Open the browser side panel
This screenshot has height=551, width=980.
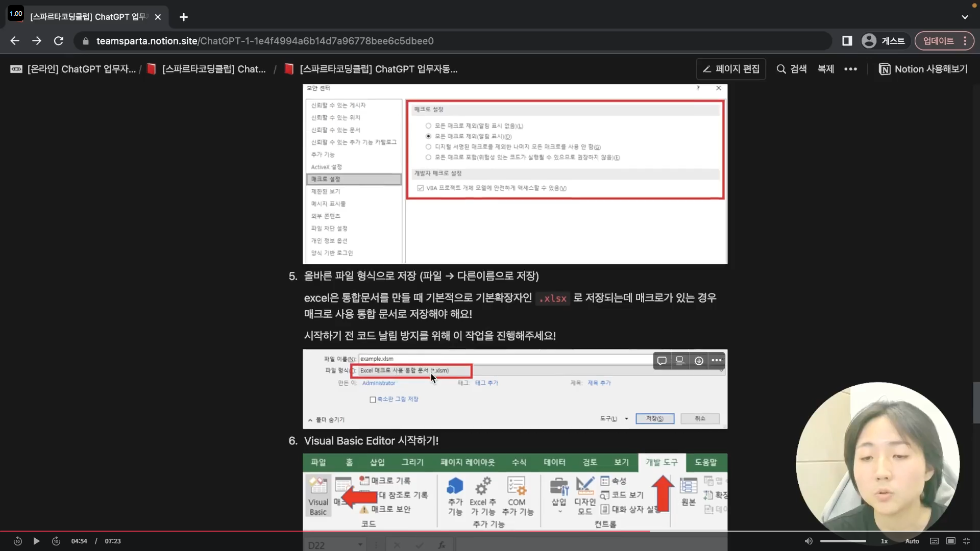(847, 41)
